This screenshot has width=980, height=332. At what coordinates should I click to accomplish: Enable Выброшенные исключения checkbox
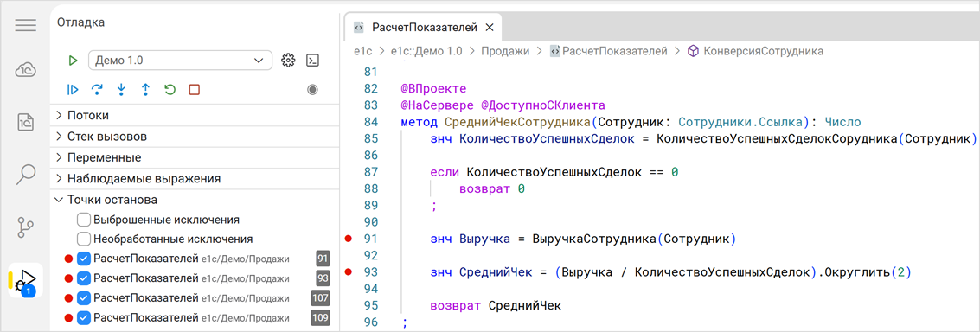[84, 220]
